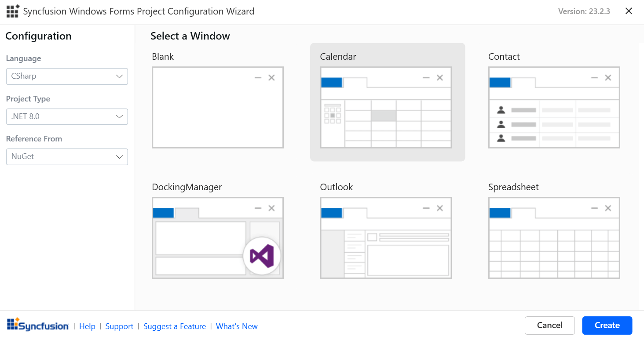Screen dimensions: 644x340
Task: Click the Syncfusion logo in the footer
Action: coord(38,325)
